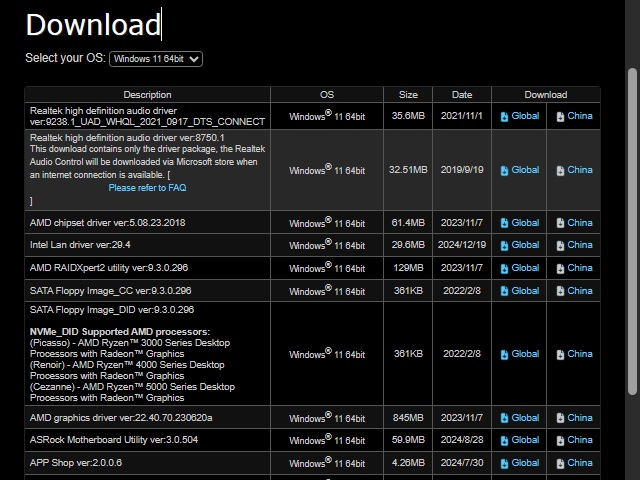640x480 pixels.
Task: Click the 2024/12/19 date cell
Action: pyautogui.click(x=462, y=245)
